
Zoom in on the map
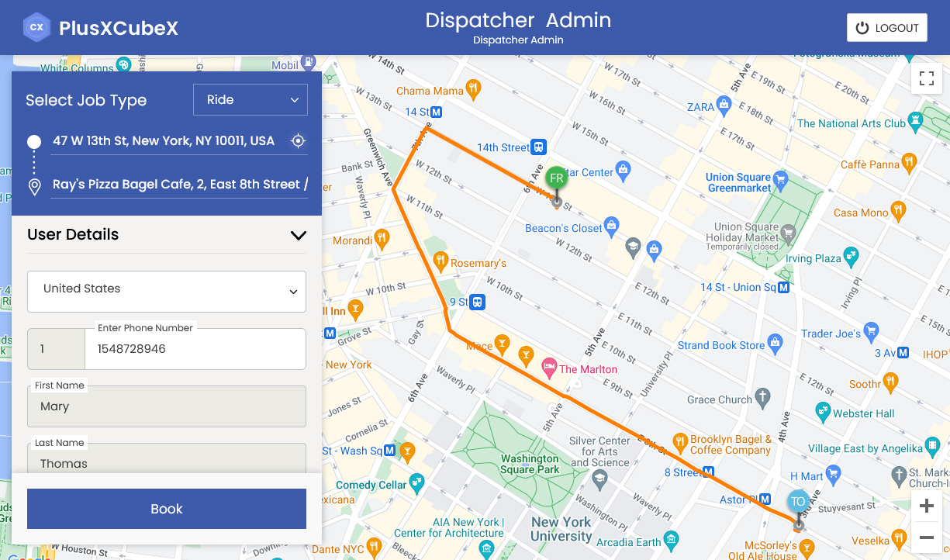coord(926,507)
